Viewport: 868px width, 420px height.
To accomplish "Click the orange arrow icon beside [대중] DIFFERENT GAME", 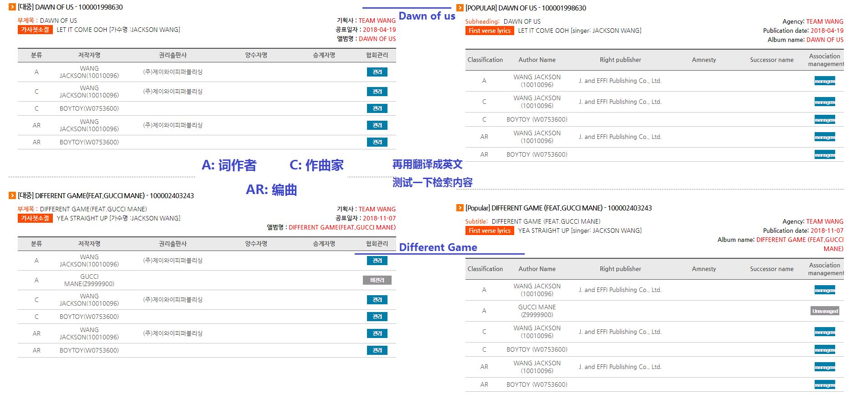I will (11, 195).
